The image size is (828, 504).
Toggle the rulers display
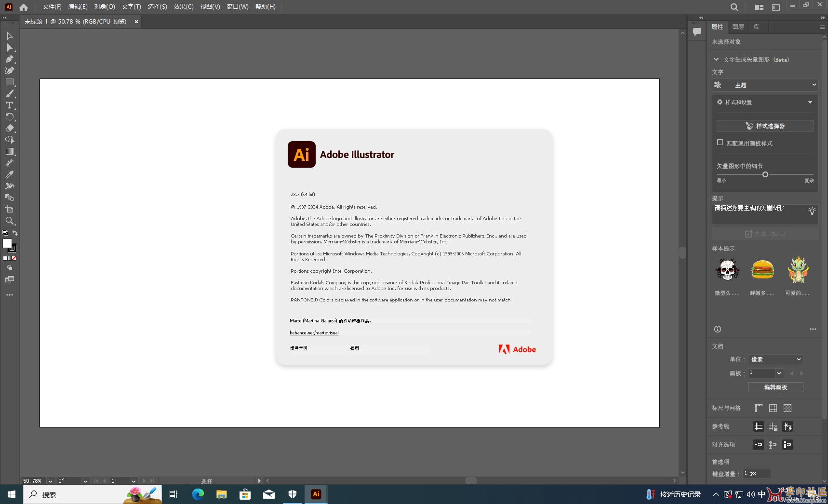click(759, 408)
